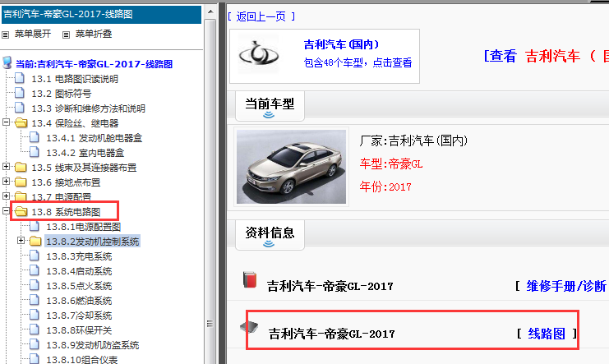This screenshot has width=609, height=364.
Task: Click the folder icon for 13.6 接地点布置
Action: point(21,182)
